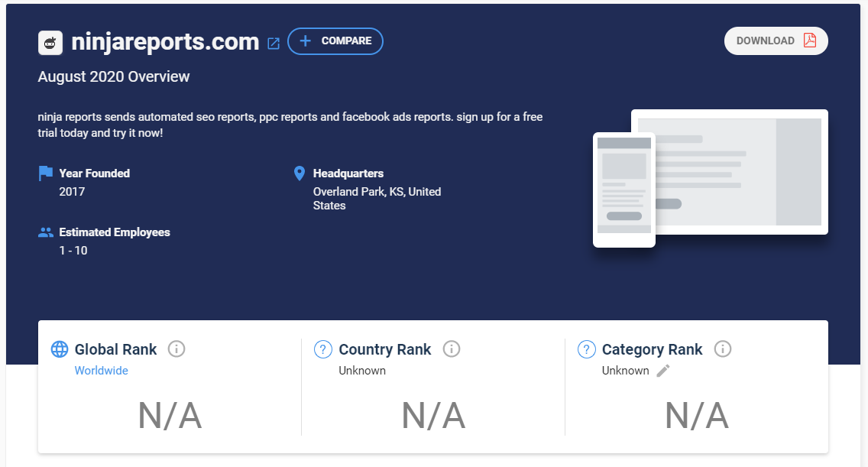This screenshot has height=467, width=868.
Task: Click the COMPARE button
Action: coord(335,41)
